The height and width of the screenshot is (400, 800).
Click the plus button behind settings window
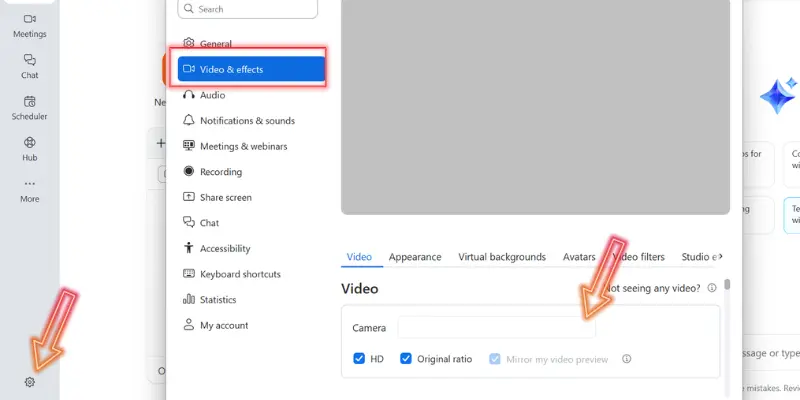(161, 143)
